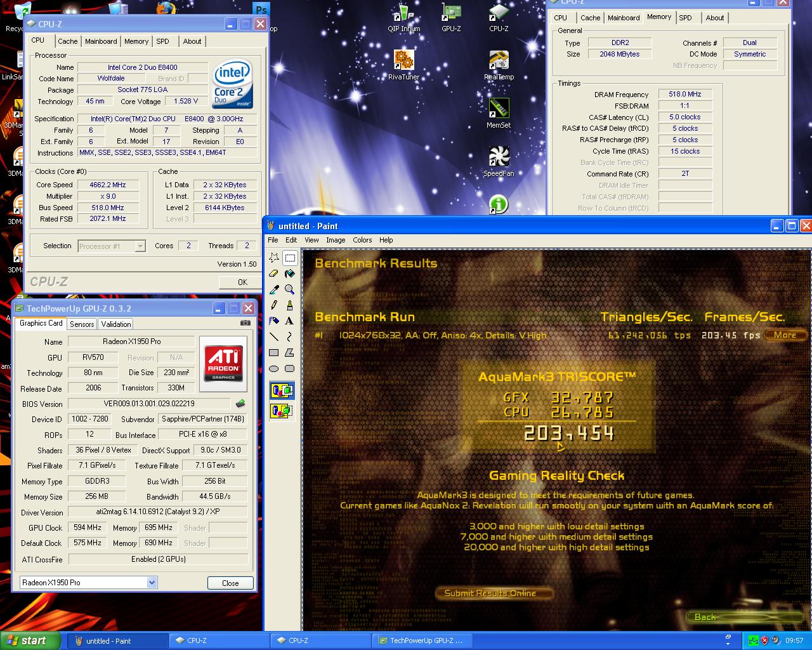The width and height of the screenshot is (812, 650).
Task: Select the Rectangle shape tool
Action: (x=274, y=353)
